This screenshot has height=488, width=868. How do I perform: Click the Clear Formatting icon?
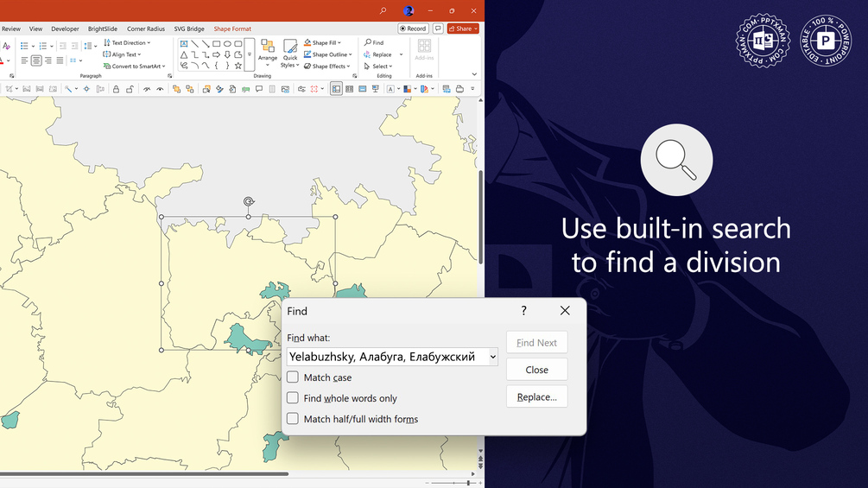[x=6, y=46]
